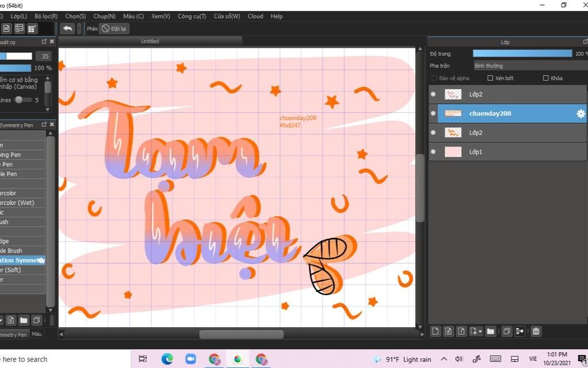Click the volume icon in system tray
The height and width of the screenshot is (368, 588).
(x=458, y=359)
